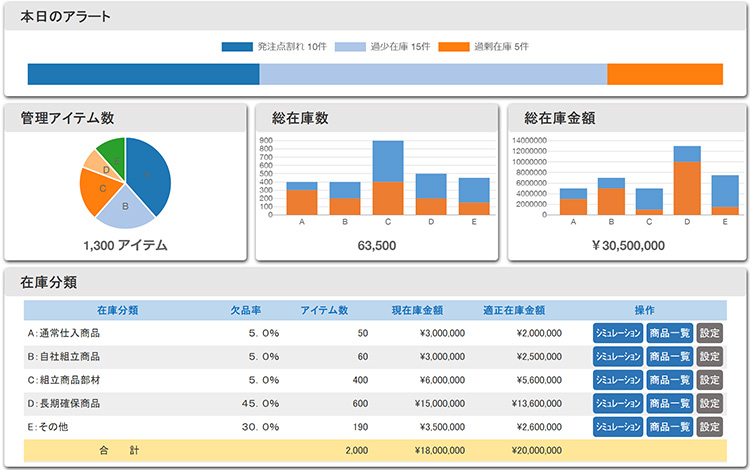This screenshot has width=750, height=470.
Task: Click bar D in the 総在庫金額 chart
Action: 687,181
